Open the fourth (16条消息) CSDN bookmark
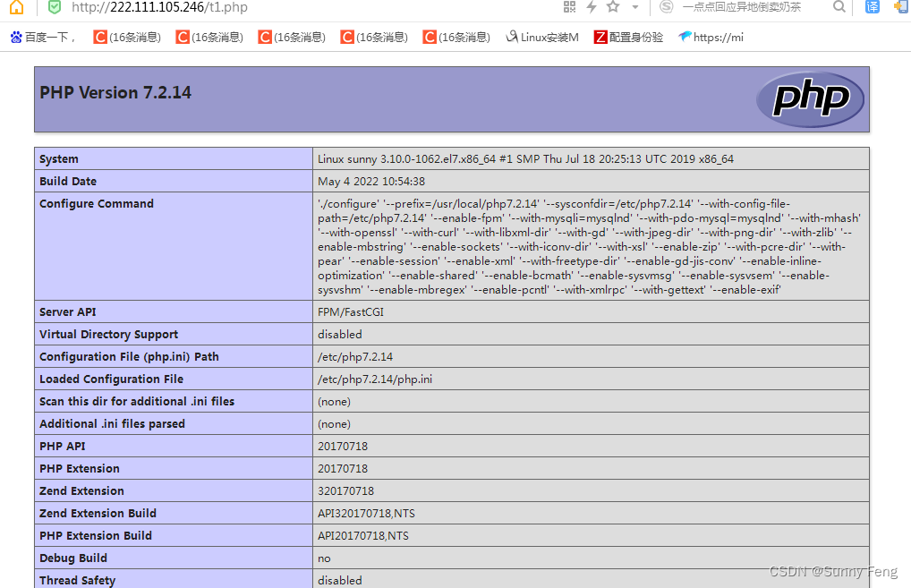The height and width of the screenshot is (588, 911). click(375, 38)
